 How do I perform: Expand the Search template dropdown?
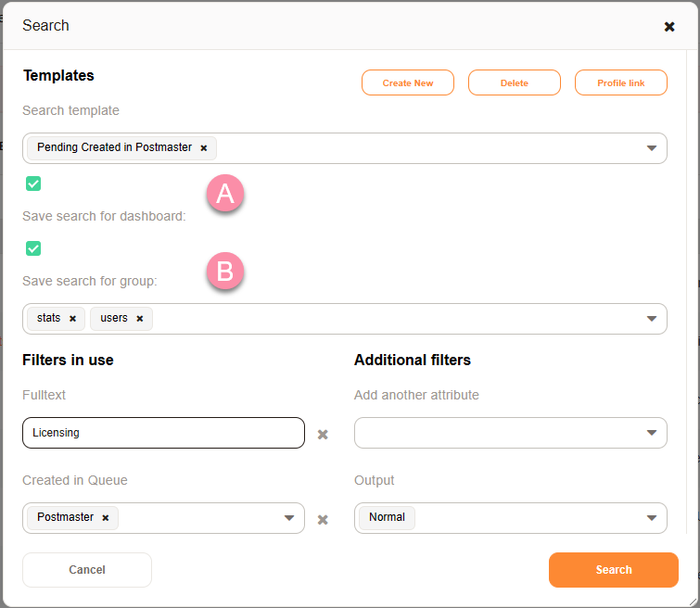[x=651, y=148]
